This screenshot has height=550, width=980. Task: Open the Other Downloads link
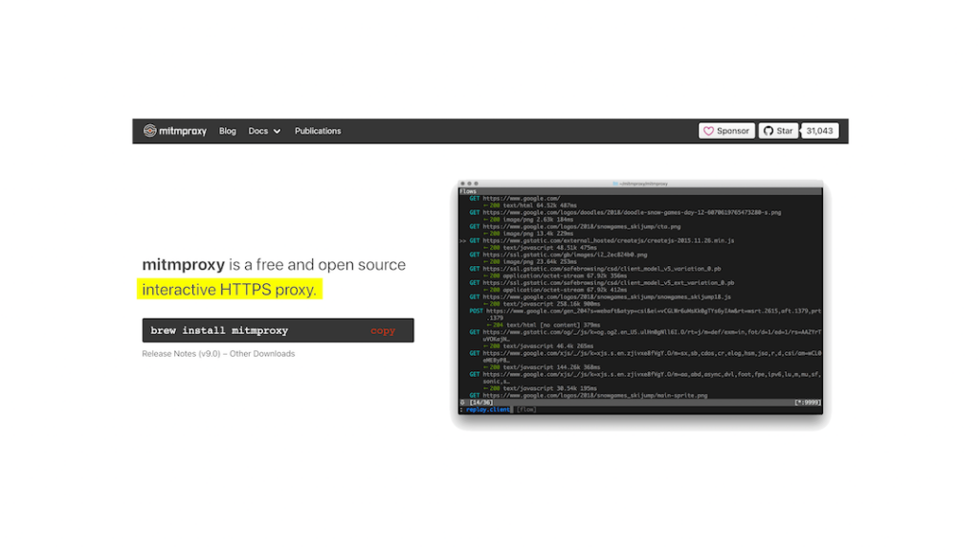[262, 354]
